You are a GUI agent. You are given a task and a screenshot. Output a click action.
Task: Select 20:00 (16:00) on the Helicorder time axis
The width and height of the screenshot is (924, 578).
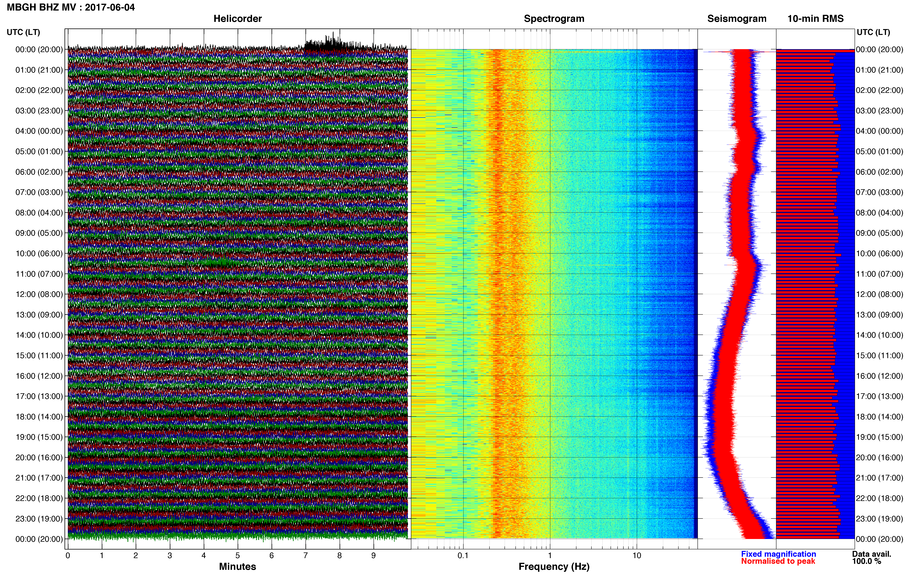(x=39, y=458)
